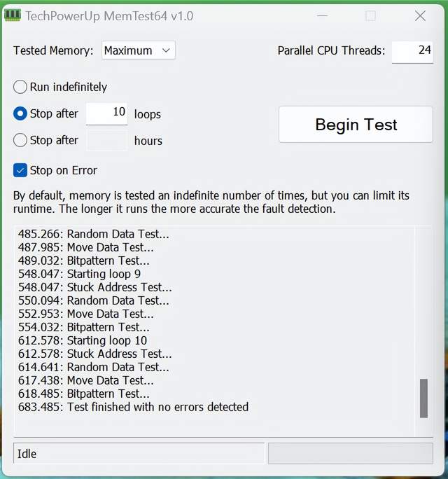
Task: Click the loops count input field
Action: coord(106,113)
